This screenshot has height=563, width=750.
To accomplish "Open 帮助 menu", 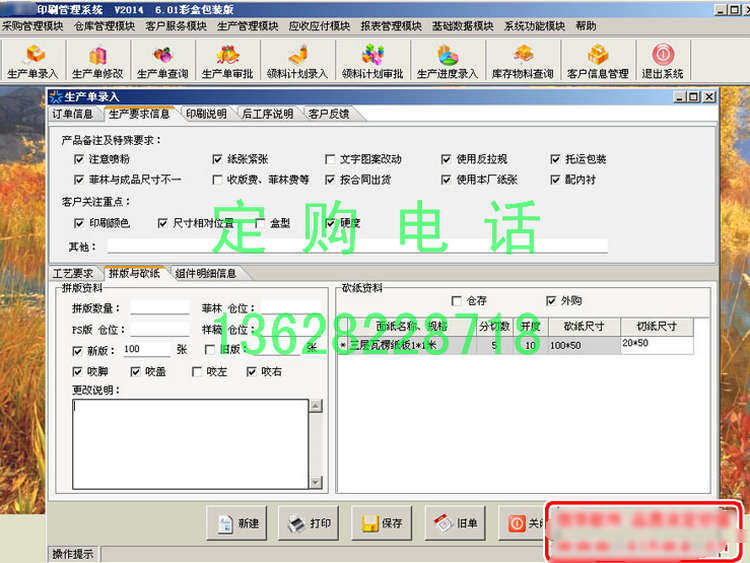I will 586,26.
